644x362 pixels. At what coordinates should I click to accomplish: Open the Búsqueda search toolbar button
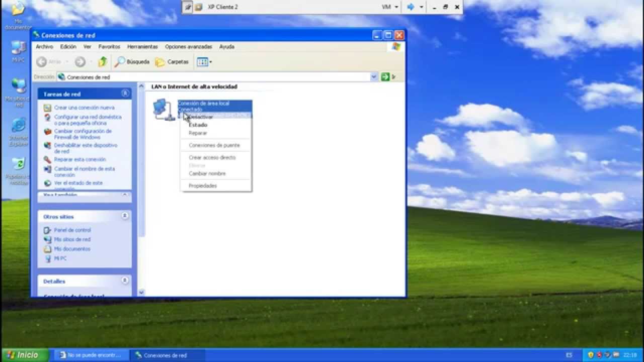tap(132, 62)
